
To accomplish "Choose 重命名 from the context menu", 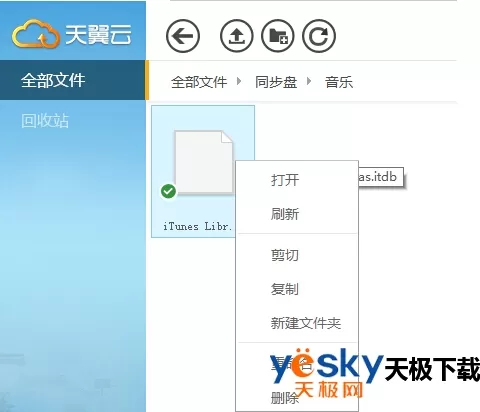I will tap(292, 364).
